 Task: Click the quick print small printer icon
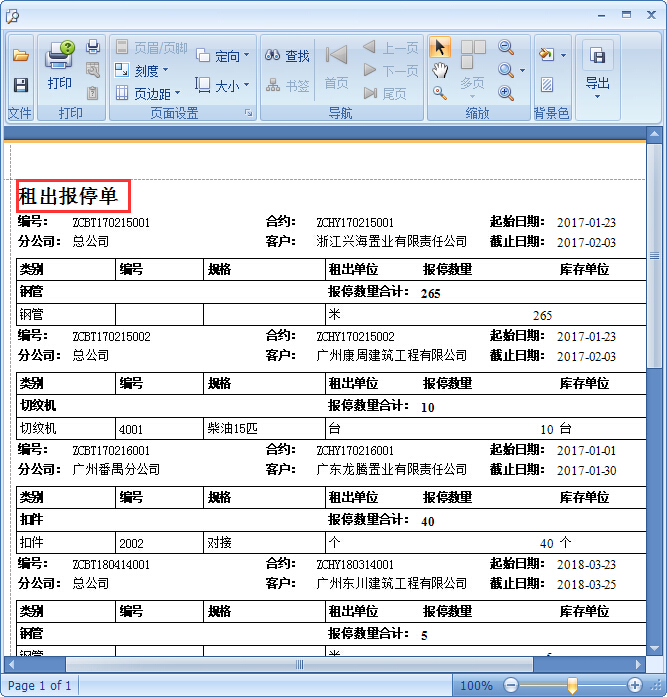93,47
